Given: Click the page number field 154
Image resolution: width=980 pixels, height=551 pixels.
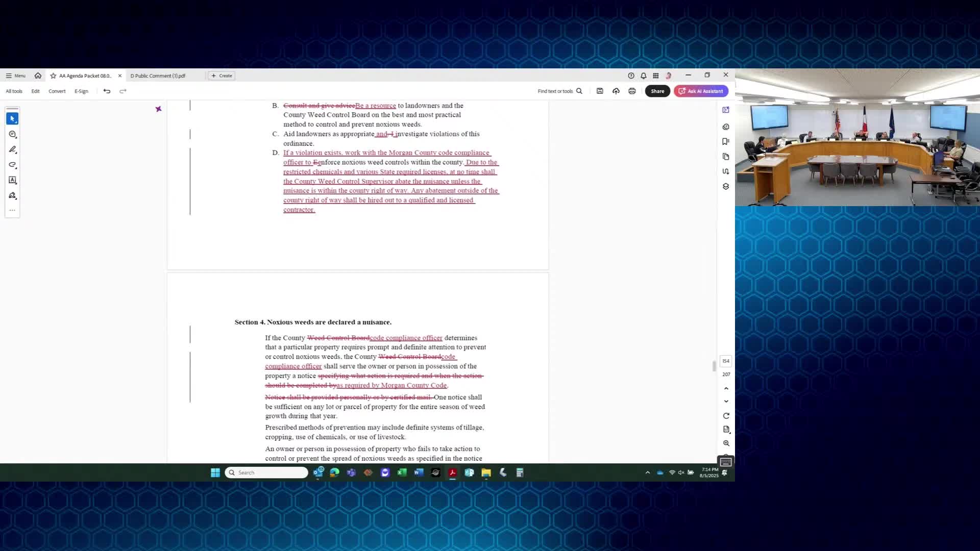Looking at the screenshot, I should 726,361.
